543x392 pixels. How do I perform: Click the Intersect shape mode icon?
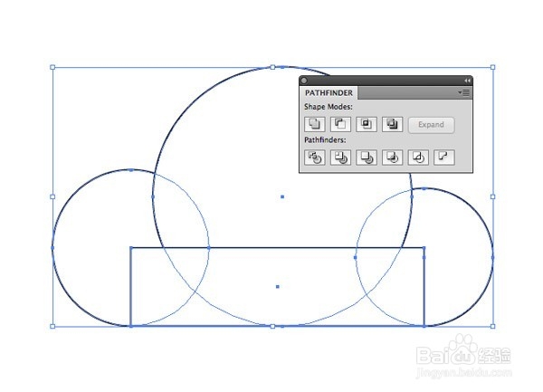(x=367, y=124)
